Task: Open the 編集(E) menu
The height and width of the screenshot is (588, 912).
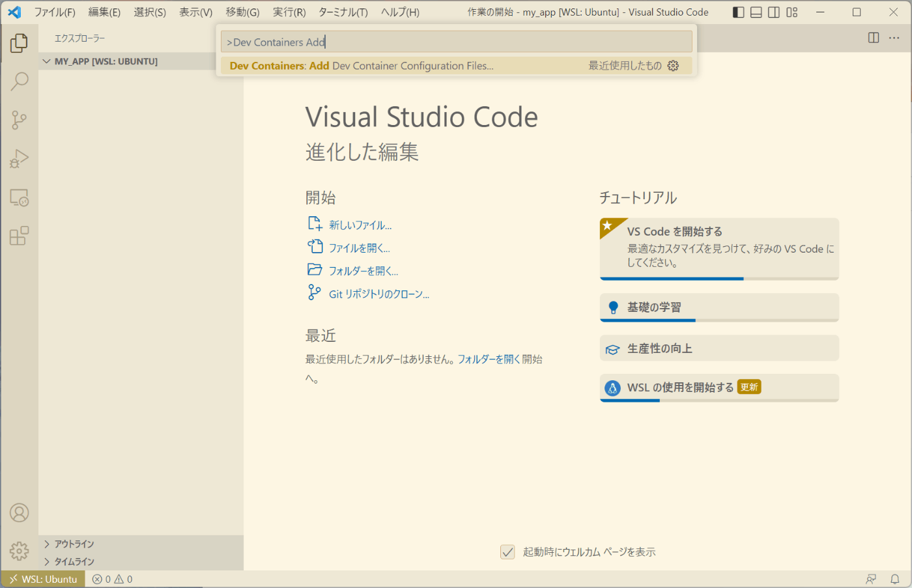Action: [x=104, y=12]
